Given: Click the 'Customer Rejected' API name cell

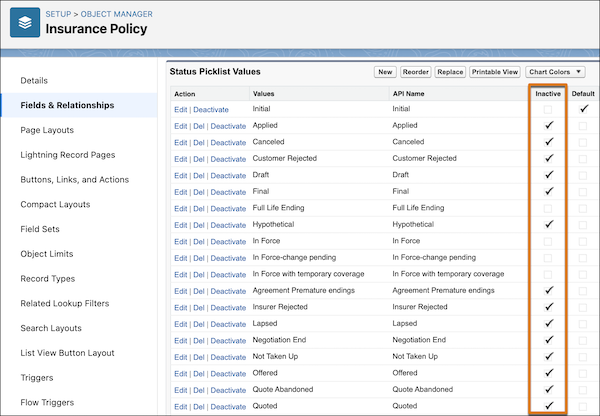Looking at the screenshot, I should point(424,158).
